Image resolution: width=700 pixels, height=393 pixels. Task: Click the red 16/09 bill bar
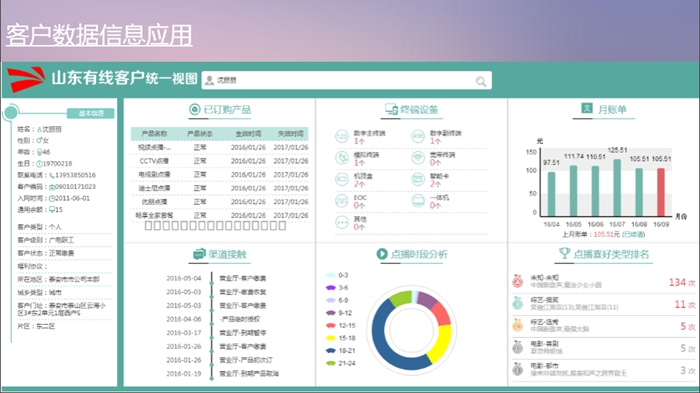click(661, 192)
